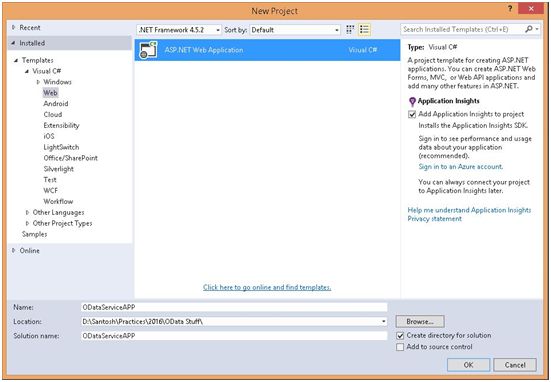Select the Android template category
The width and height of the screenshot is (551, 382).
pos(56,104)
